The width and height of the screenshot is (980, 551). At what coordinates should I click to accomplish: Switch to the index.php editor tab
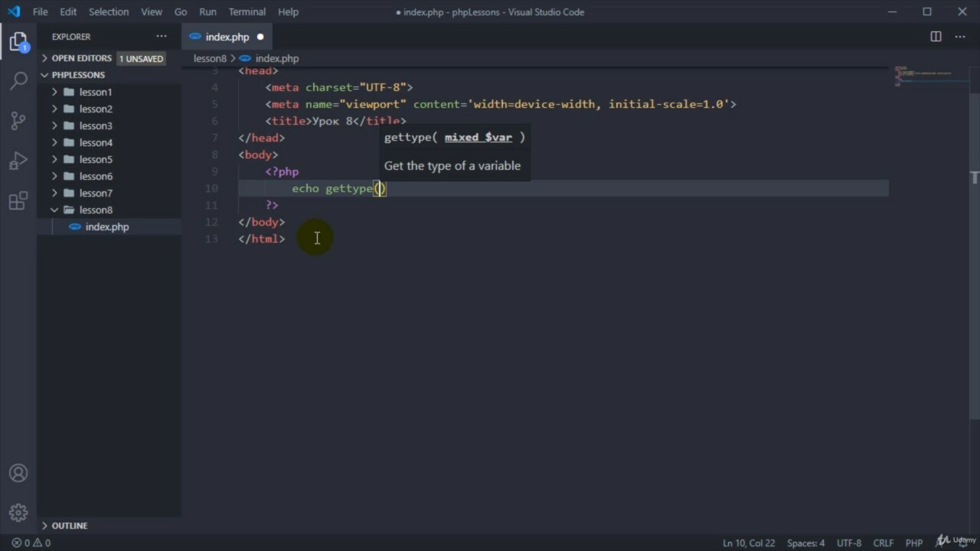click(227, 37)
